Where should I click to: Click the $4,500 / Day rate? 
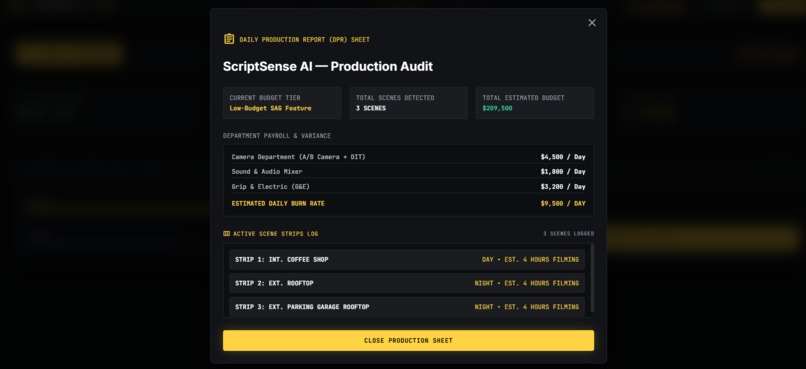pyautogui.click(x=563, y=157)
